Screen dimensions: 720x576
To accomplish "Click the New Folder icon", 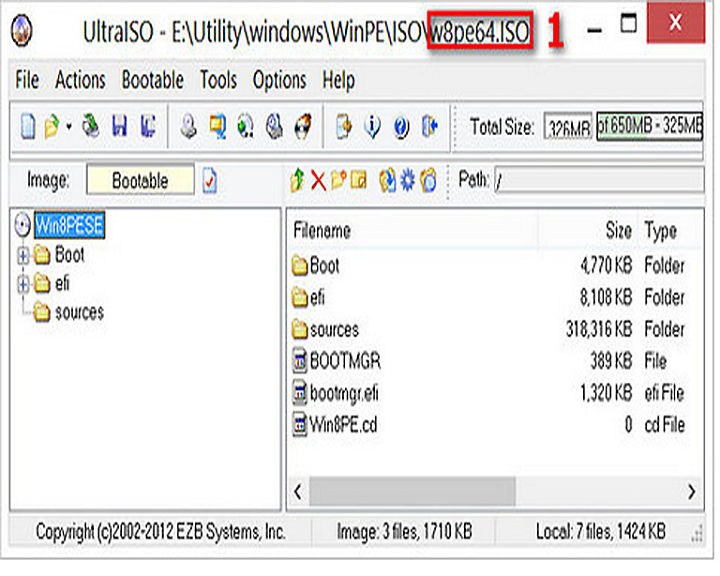I will 338,180.
